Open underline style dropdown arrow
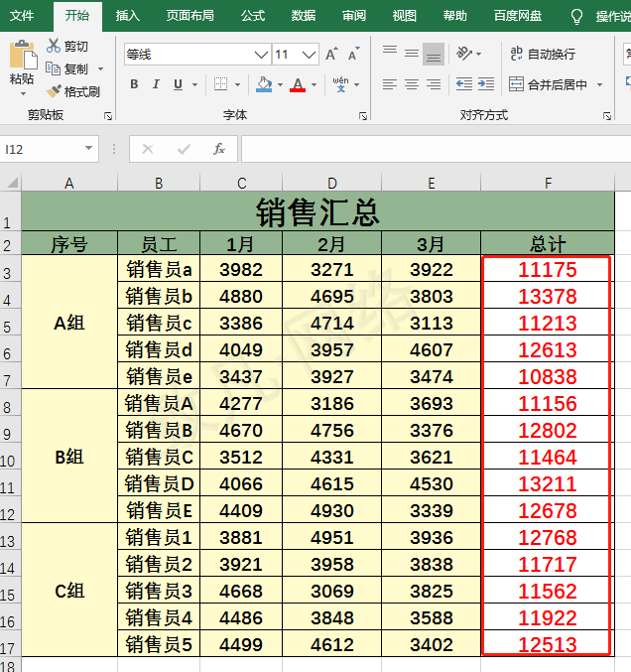 (194, 84)
